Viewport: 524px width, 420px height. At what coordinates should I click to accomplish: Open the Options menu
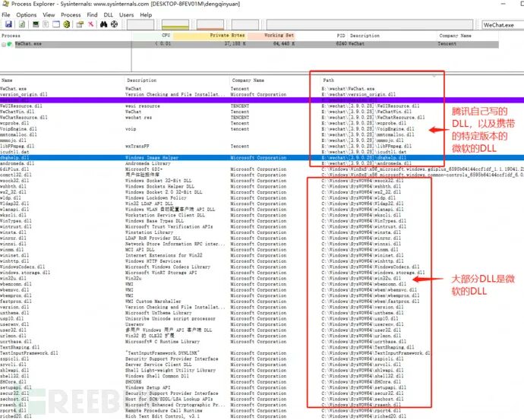pyautogui.click(x=27, y=15)
